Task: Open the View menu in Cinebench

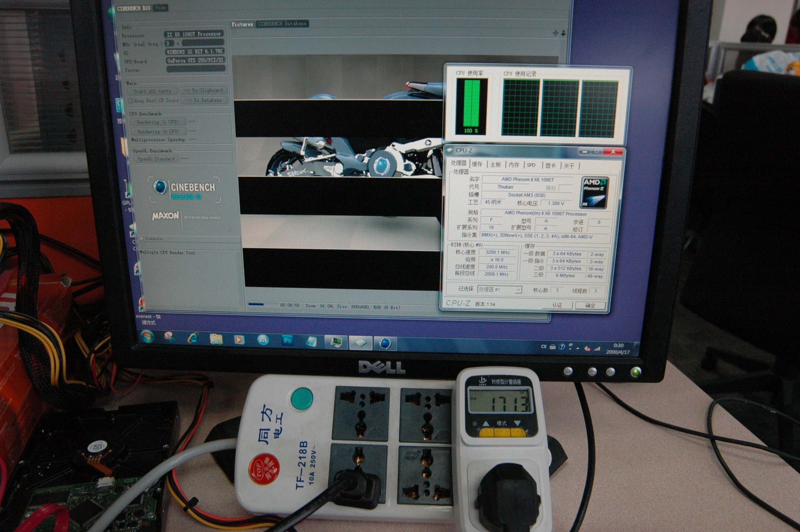Action: coord(160,8)
